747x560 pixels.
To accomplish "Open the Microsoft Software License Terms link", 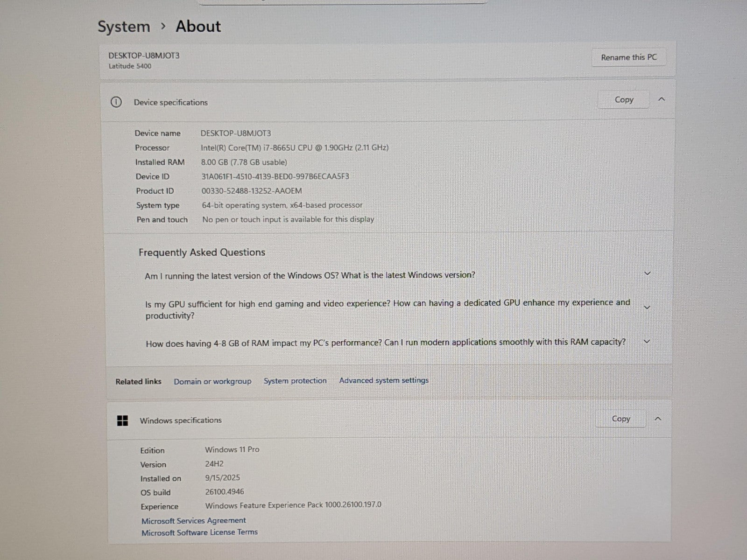I will click(199, 532).
